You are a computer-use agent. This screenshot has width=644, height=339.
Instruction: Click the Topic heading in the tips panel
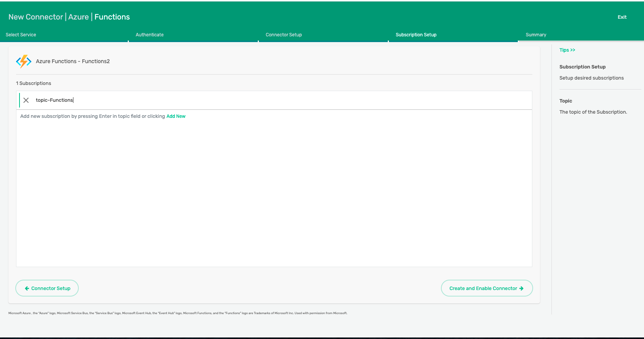click(x=566, y=101)
